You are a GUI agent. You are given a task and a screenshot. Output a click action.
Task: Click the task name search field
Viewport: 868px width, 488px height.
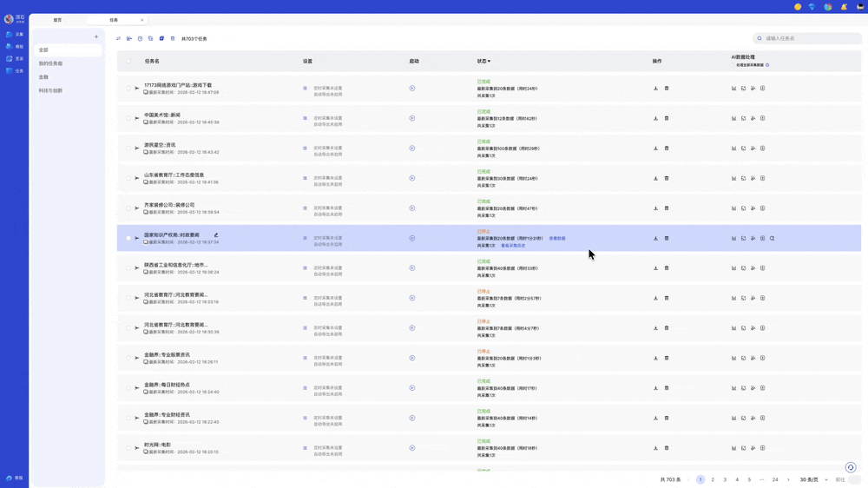pyautogui.click(x=810, y=38)
